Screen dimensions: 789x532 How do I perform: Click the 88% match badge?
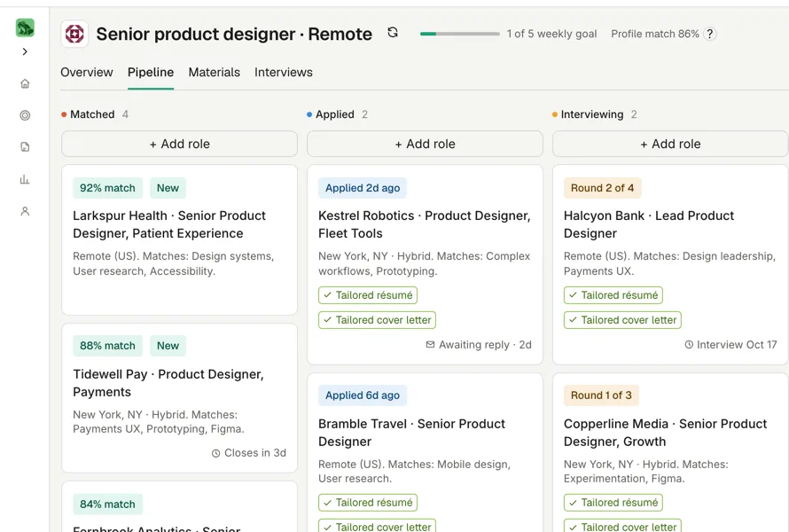(x=107, y=346)
